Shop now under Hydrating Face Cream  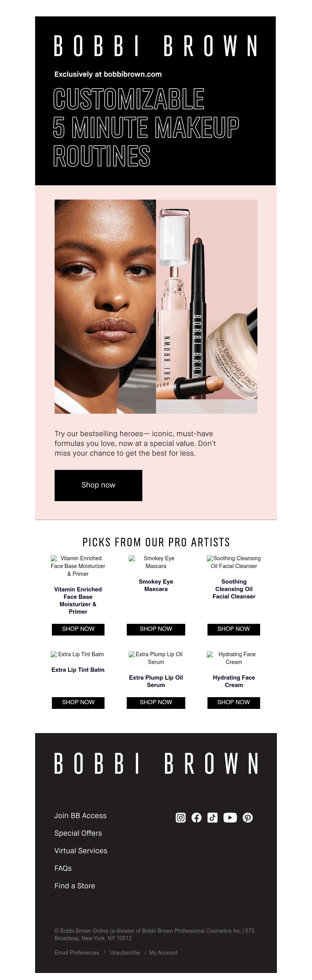[x=234, y=703]
